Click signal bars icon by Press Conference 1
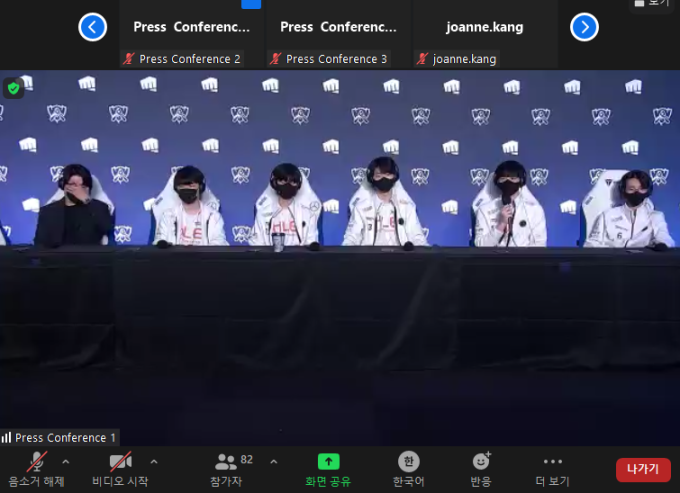680x493 pixels. click(x=6, y=437)
